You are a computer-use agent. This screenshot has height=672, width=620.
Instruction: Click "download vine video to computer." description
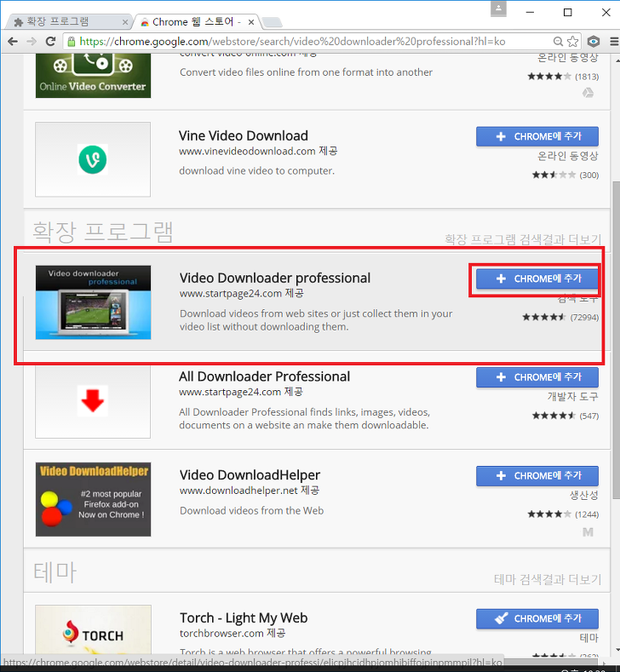(x=256, y=171)
